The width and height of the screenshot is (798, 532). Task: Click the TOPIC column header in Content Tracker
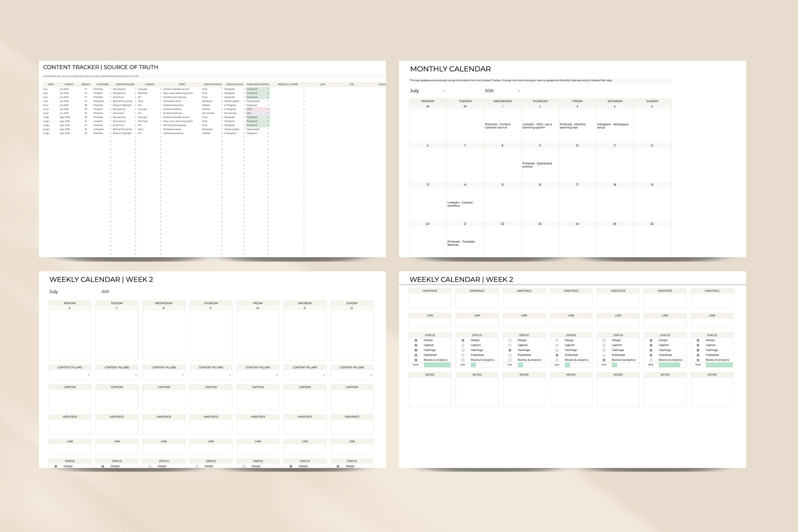[182, 85]
